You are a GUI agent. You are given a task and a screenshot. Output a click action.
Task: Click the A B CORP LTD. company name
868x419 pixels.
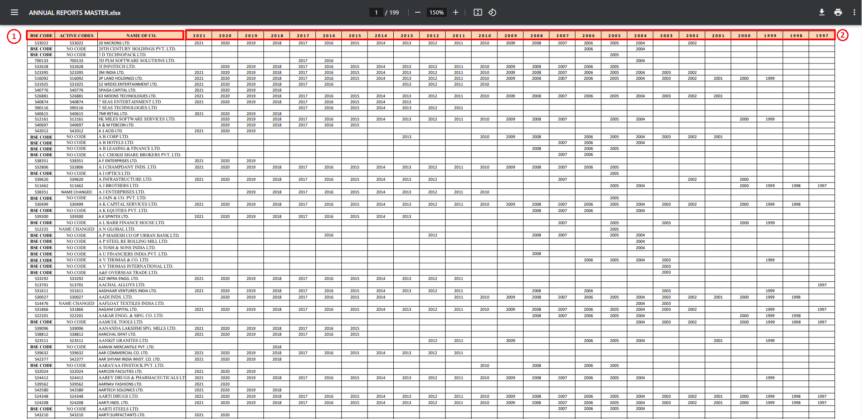coord(114,137)
